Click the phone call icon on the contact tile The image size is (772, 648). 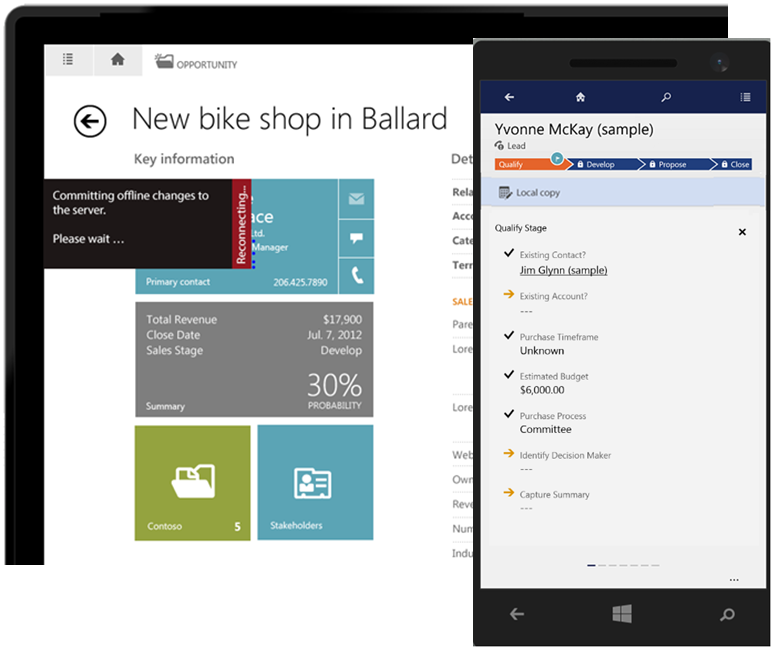pyautogui.click(x=356, y=276)
